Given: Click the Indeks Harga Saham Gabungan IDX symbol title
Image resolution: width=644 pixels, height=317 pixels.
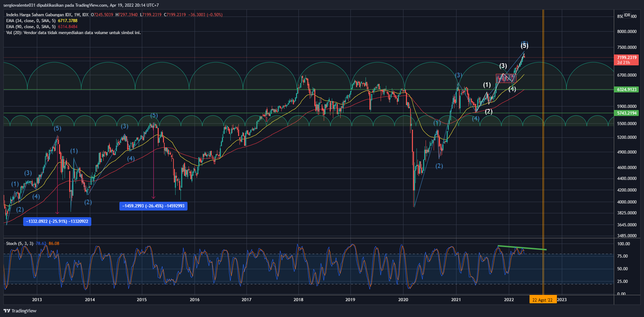Looking at the screenshot, I should tap(47, 15).
